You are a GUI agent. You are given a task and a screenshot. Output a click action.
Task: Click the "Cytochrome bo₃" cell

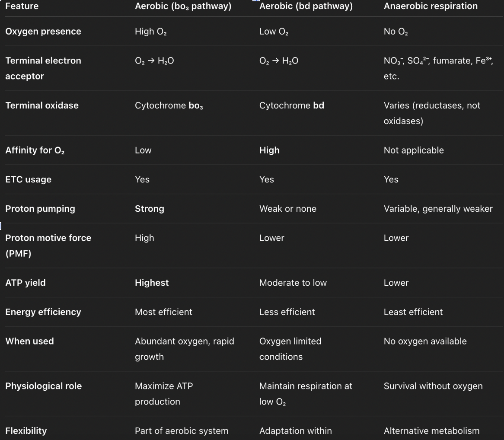169,105
